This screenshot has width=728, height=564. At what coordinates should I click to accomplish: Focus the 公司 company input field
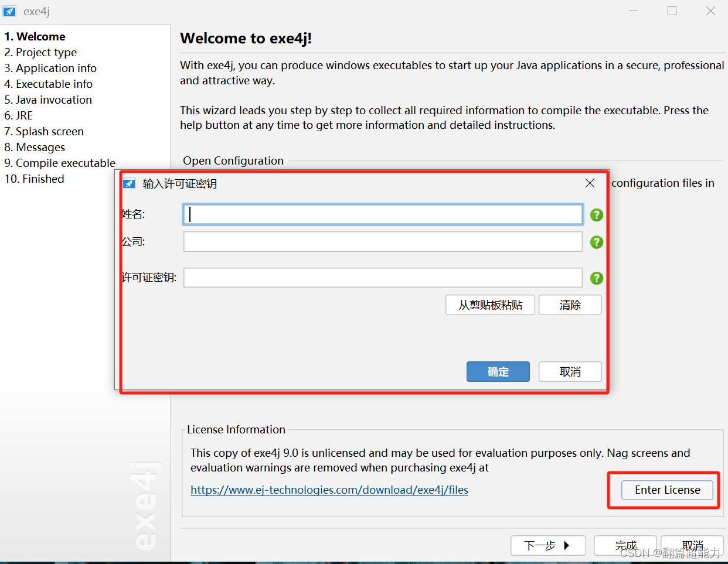pos(383,241)
